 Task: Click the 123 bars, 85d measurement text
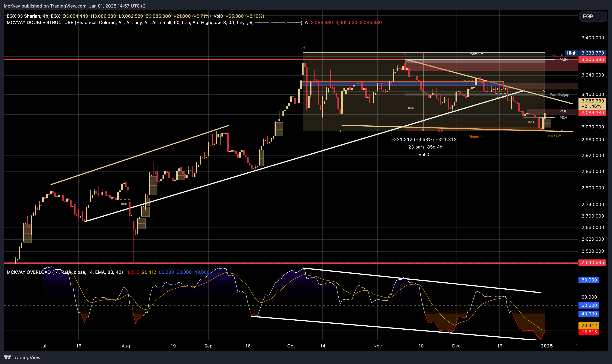424,147
